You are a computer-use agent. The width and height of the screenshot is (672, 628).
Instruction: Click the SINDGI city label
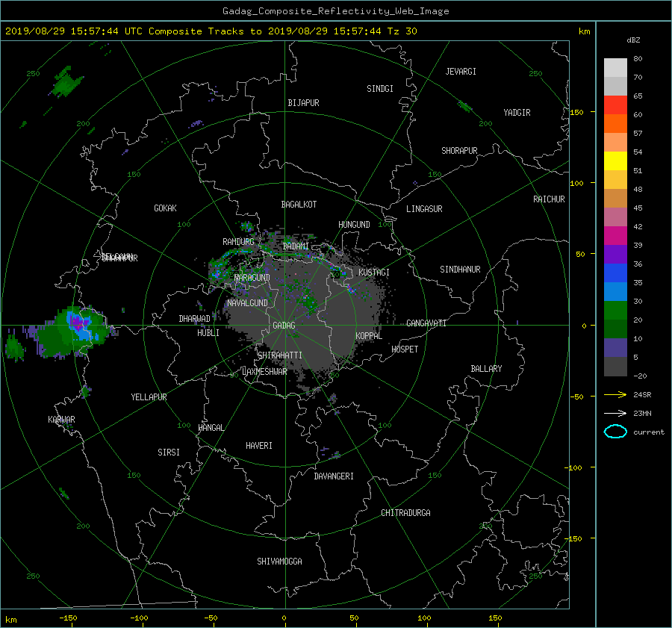pos(380,89)
